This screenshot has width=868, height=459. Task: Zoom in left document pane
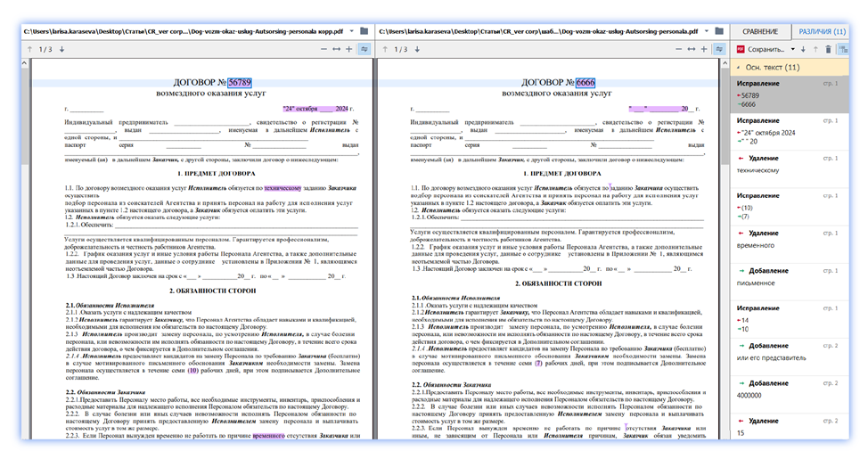(x=348, y=49)
